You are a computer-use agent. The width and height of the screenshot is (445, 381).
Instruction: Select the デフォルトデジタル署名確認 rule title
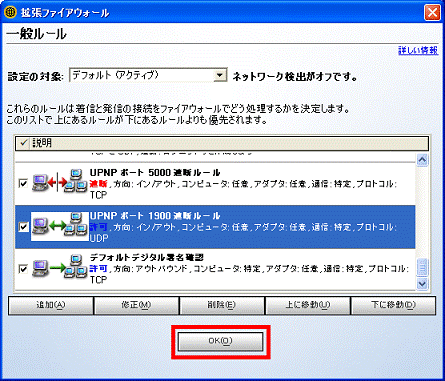[x=147, y=258]
